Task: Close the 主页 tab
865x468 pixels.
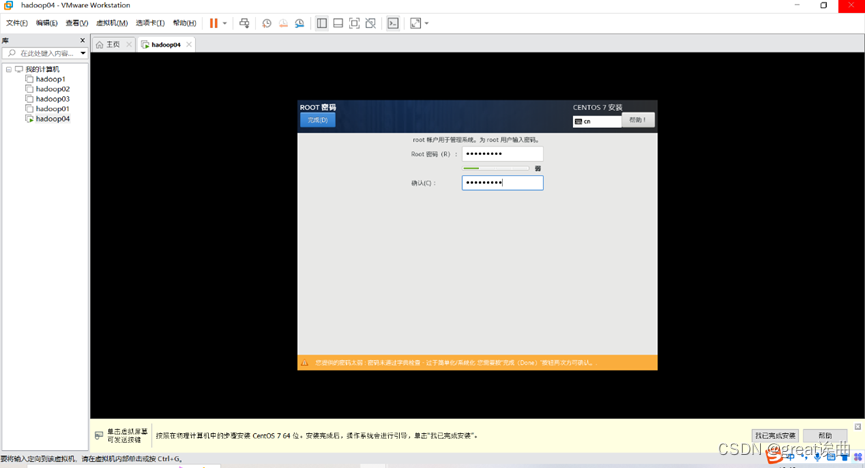Action: (129, 44)
